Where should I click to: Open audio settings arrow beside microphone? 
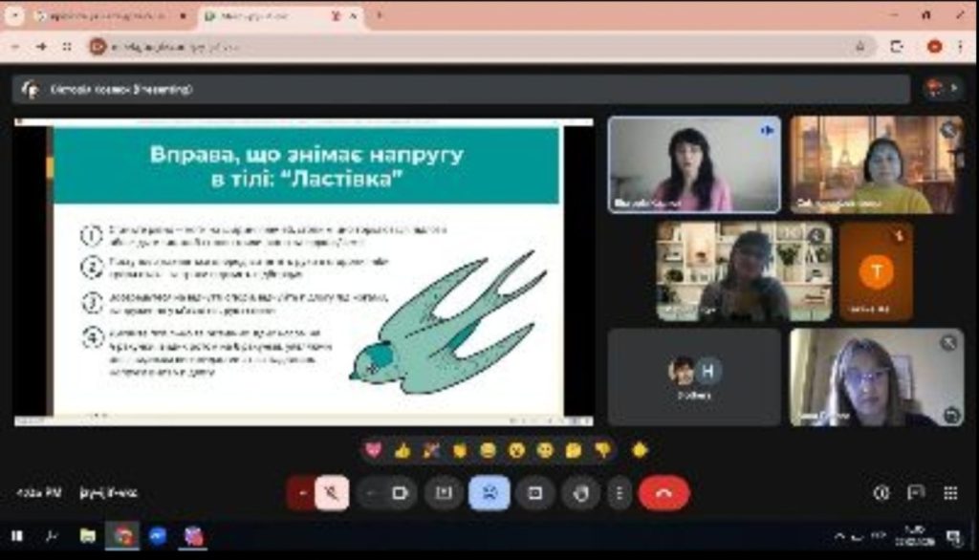302,493
